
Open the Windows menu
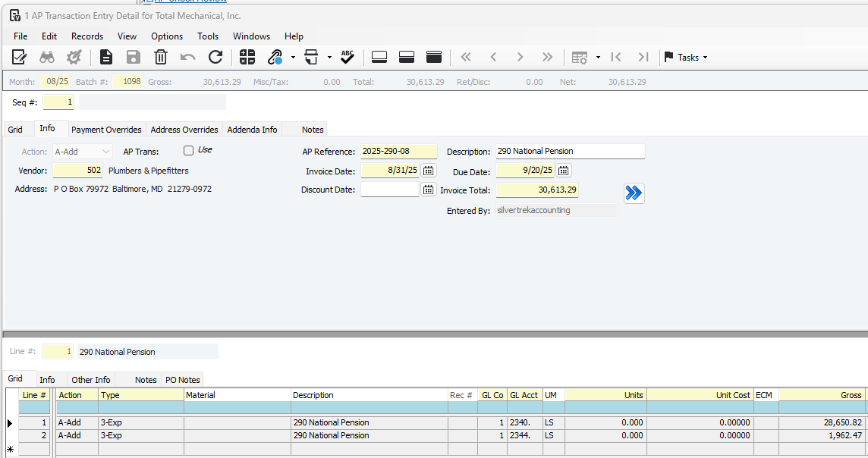pyautogui.click(x=251, y=36)
